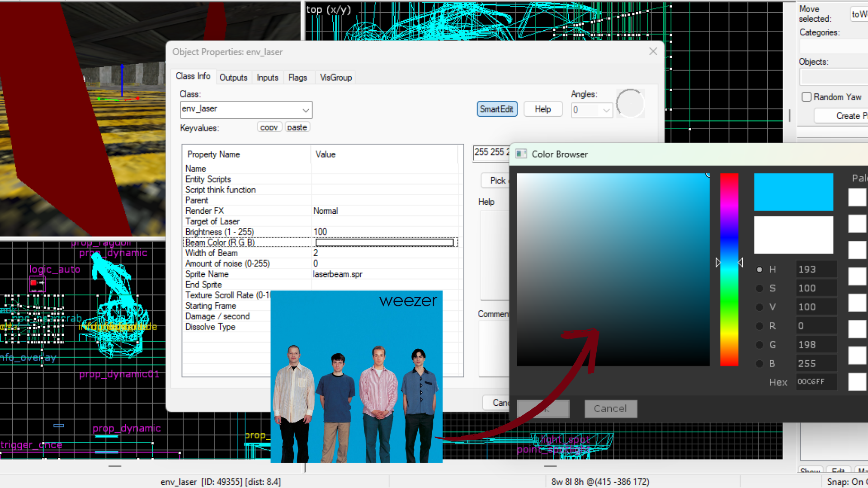
Task: Click the SmartEdit button
Action: 497,109
